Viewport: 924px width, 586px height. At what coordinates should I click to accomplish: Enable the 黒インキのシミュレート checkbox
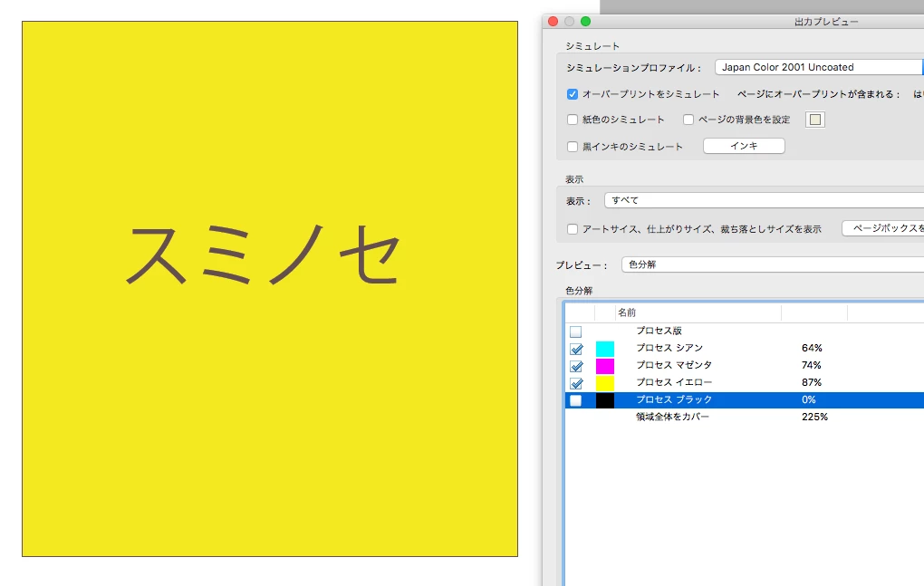(573, 147)
